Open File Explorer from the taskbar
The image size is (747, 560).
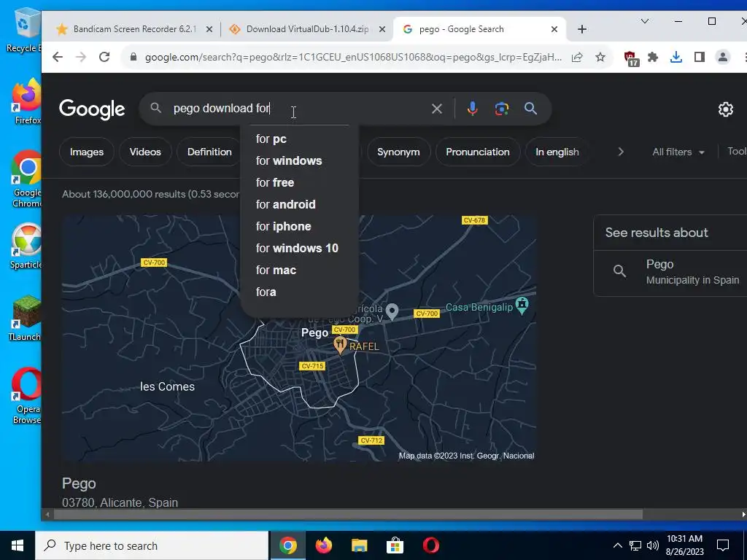click(359, 545)
